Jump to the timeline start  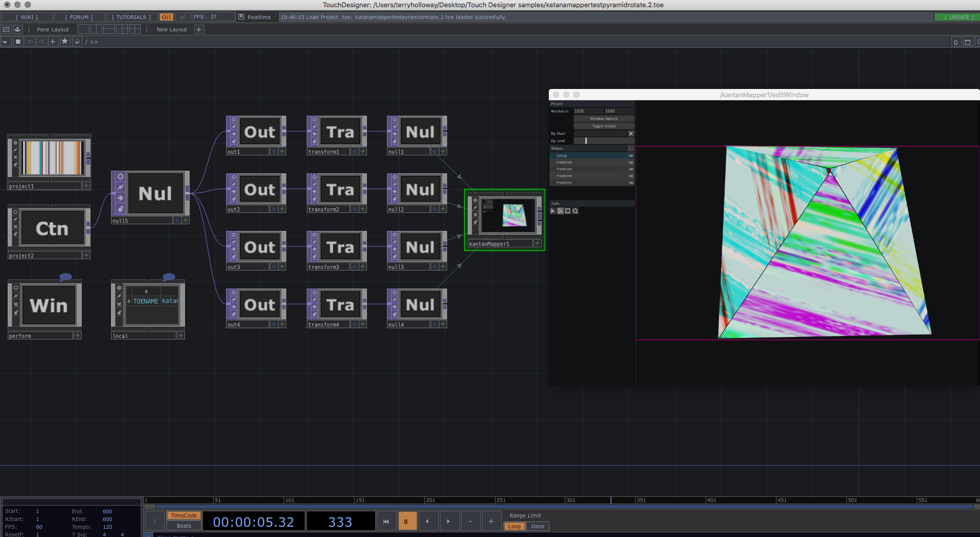pos(386,521)
